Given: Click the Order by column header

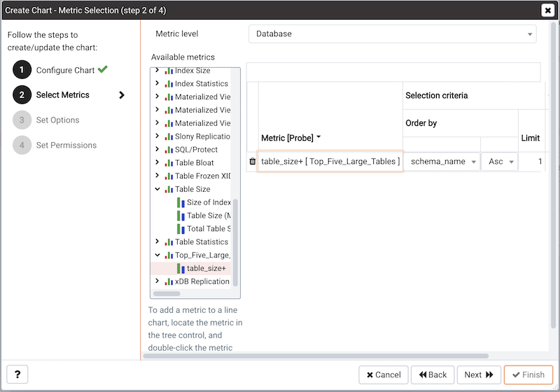Looking at the screenshot, I should click(x=421, y=123).
